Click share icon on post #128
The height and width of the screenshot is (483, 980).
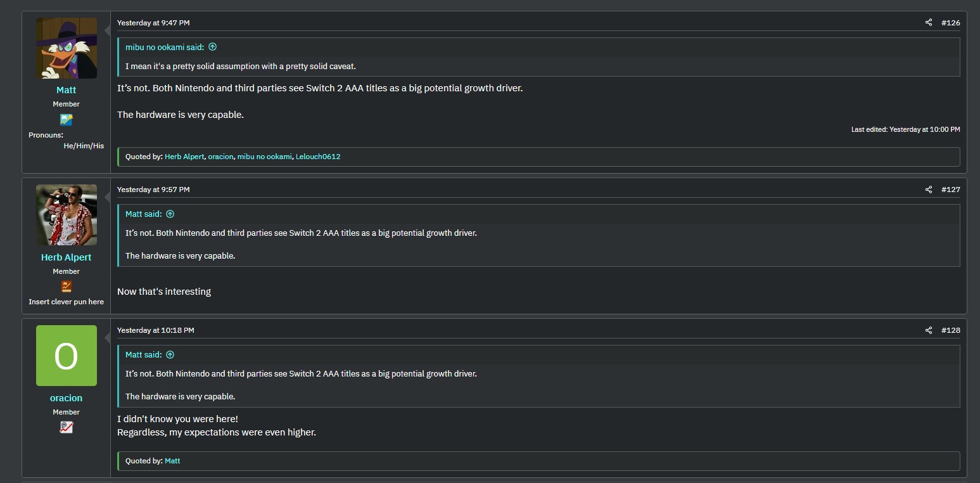[929, 330]
